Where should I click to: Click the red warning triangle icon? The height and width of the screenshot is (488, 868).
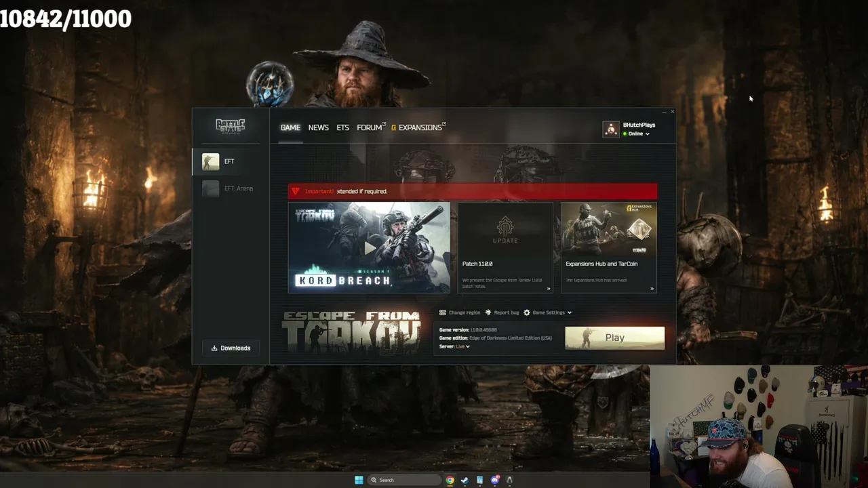[295, 191]
